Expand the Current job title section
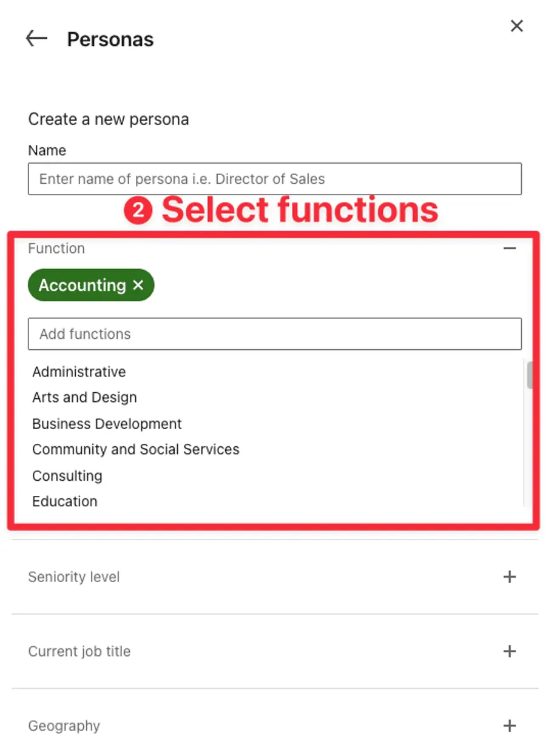Image resolution: width=546 pixels, height=756 pixels. pos(510,651)
